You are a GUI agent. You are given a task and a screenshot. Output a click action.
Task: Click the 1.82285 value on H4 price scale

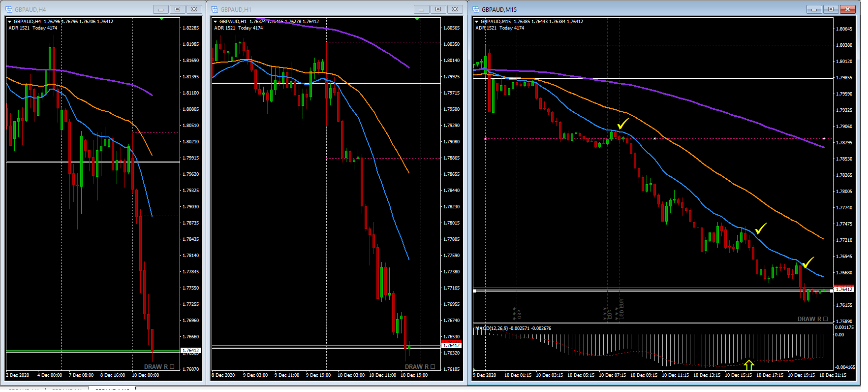pos(191,28)
